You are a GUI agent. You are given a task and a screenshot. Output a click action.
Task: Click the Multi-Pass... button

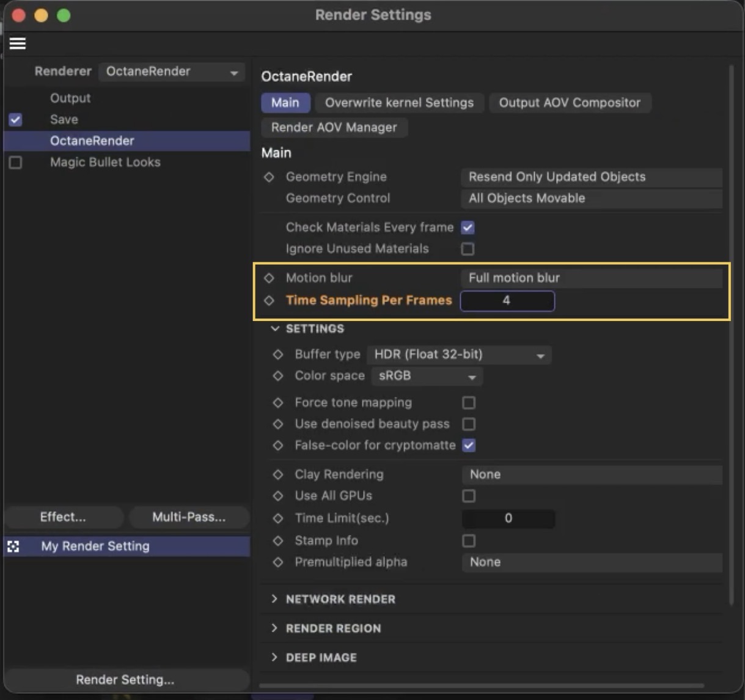pos(189,517)
